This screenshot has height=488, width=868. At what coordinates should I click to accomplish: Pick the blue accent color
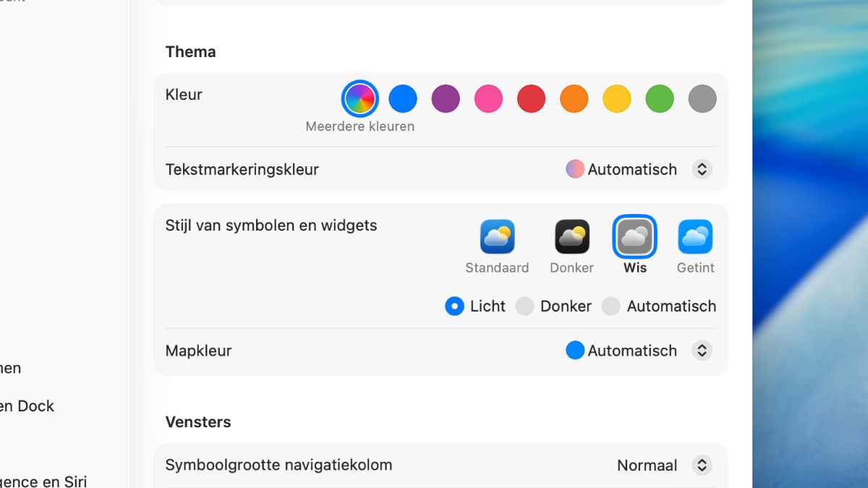point(403,99)
